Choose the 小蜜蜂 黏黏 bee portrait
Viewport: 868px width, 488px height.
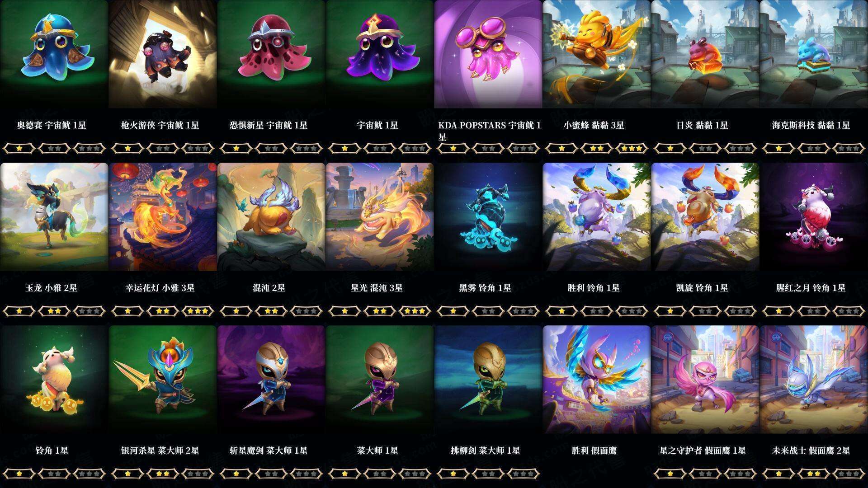pos(596,54)
